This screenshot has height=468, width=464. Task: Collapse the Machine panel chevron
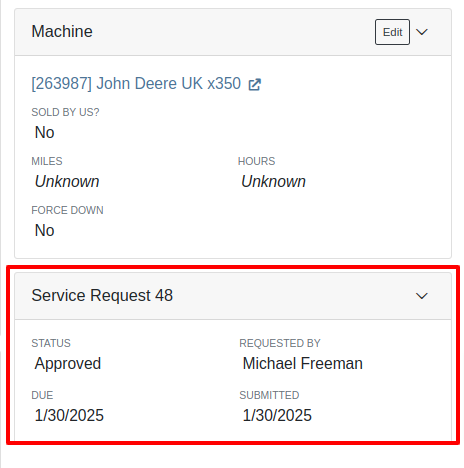point(422,32)
